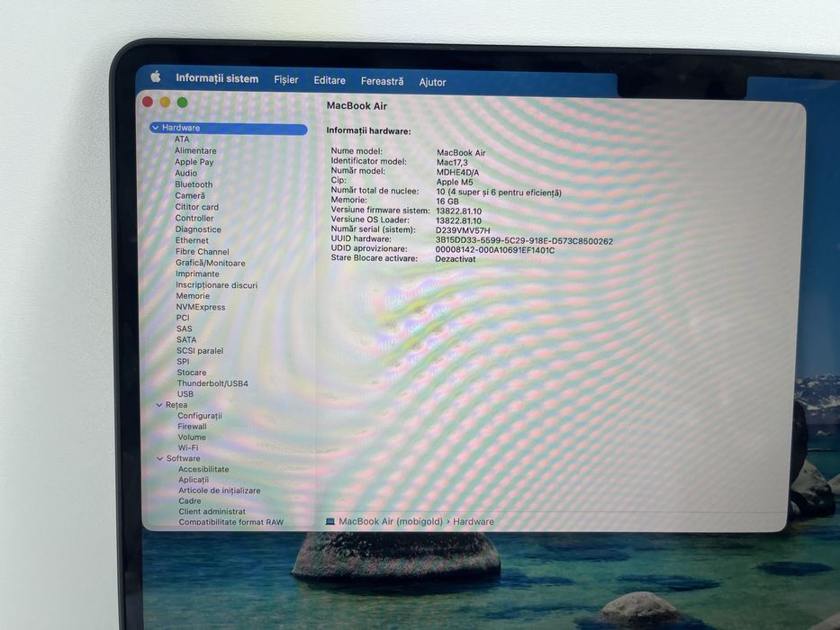
Task: Select SCSI paralel in the sidebar
Action: (200, 351)
